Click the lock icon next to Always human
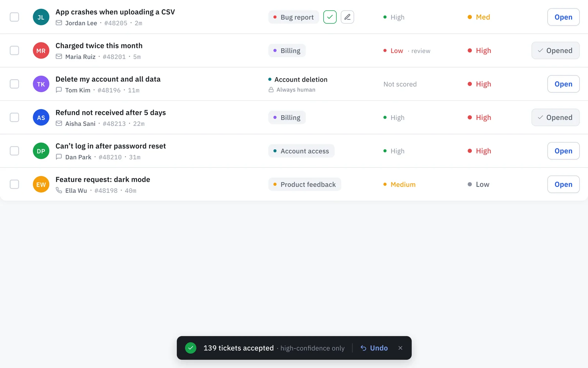This screenshot has width=588, height=368. pyautogui.click(x=271, y=89)
